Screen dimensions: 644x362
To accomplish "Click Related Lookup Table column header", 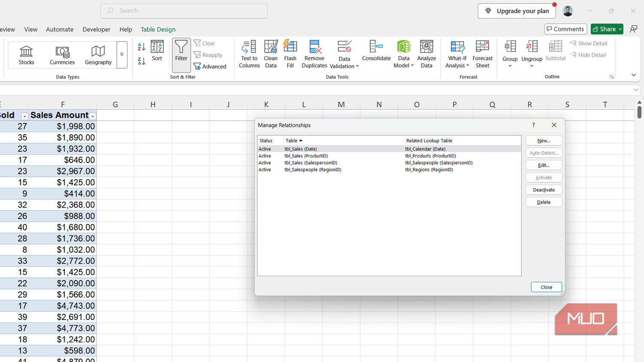I will pyautogui.click(x=462, y=141).
